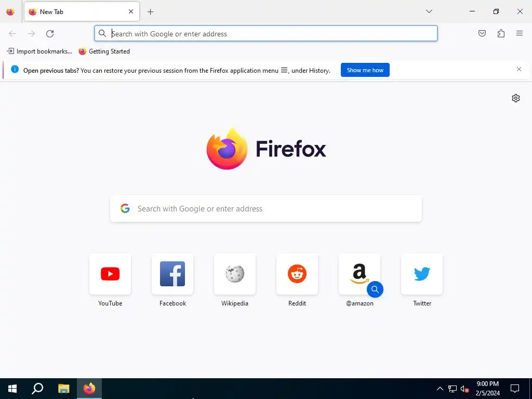Image resolution: width=532 pixels, height=399 pixels.
Task: Click the address bar magnifier icon
Action: [x=102, y=33]
